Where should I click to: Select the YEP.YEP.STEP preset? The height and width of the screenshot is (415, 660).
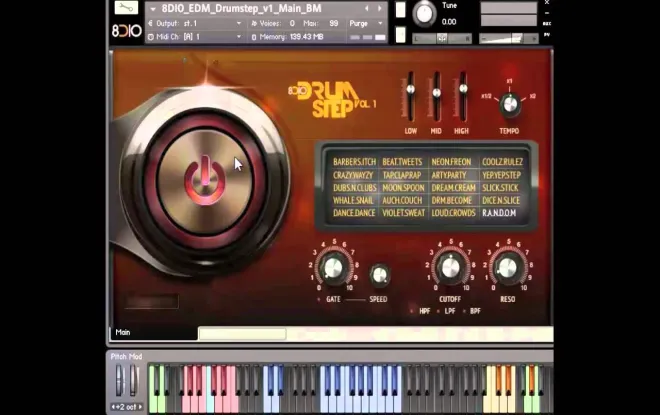[501, 175]
